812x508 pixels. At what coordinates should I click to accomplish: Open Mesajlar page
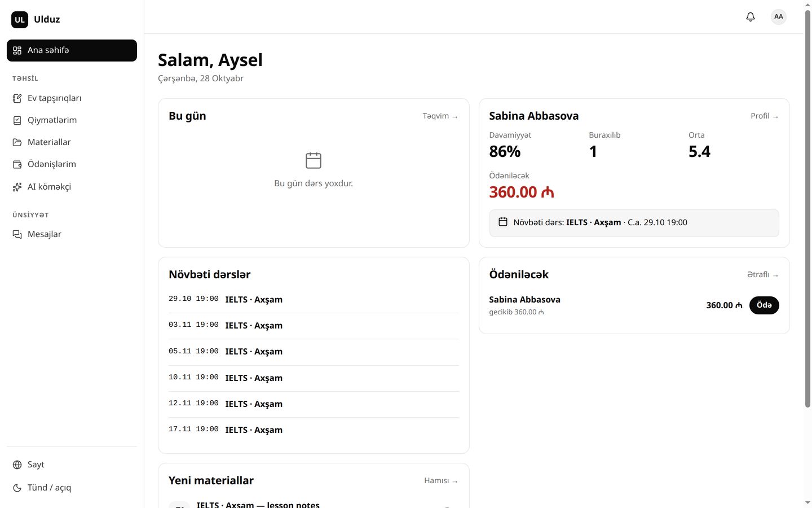click(x=72, y=234)
